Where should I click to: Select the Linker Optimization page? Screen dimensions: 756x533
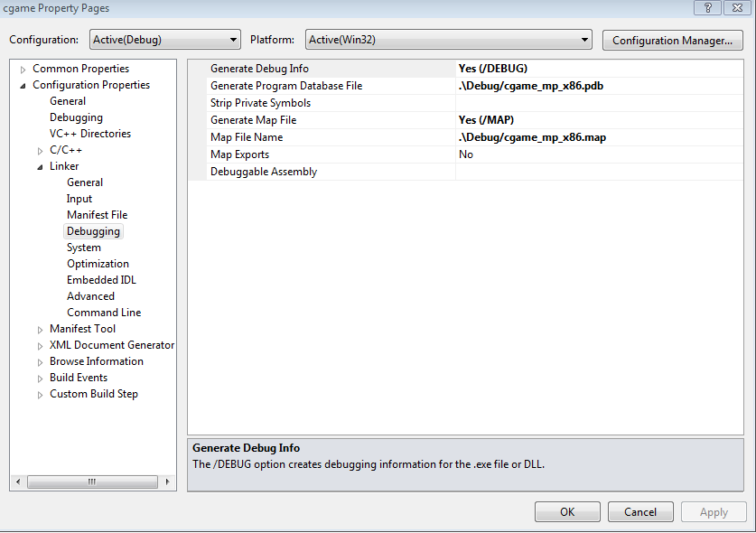98,264
